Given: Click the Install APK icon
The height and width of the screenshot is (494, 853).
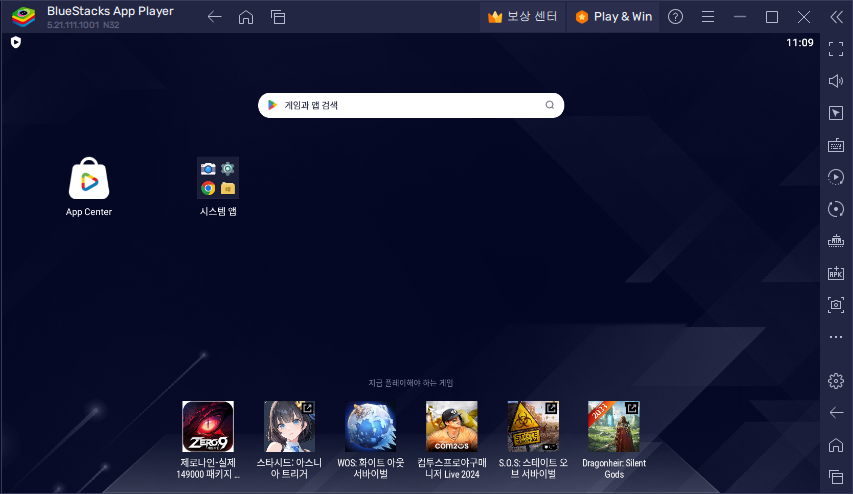Looking at the screenshot, I should coord(836,273).
